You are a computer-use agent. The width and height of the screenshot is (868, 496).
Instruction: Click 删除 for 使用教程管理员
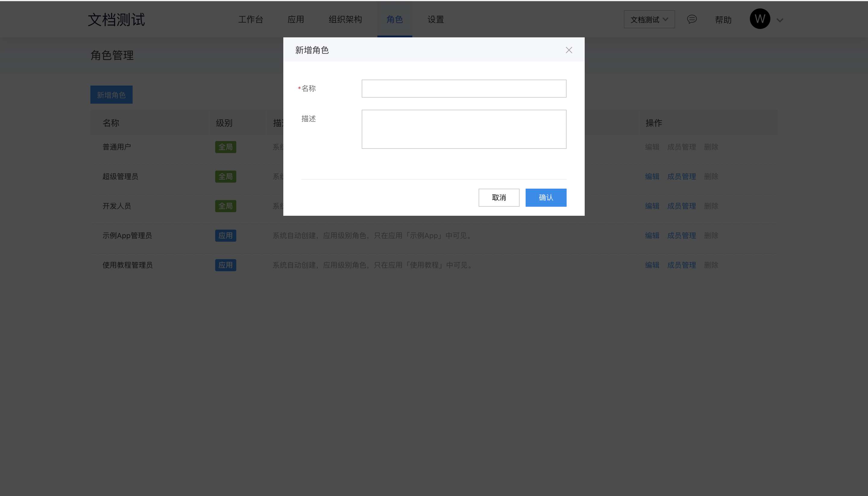pos(711,265)
